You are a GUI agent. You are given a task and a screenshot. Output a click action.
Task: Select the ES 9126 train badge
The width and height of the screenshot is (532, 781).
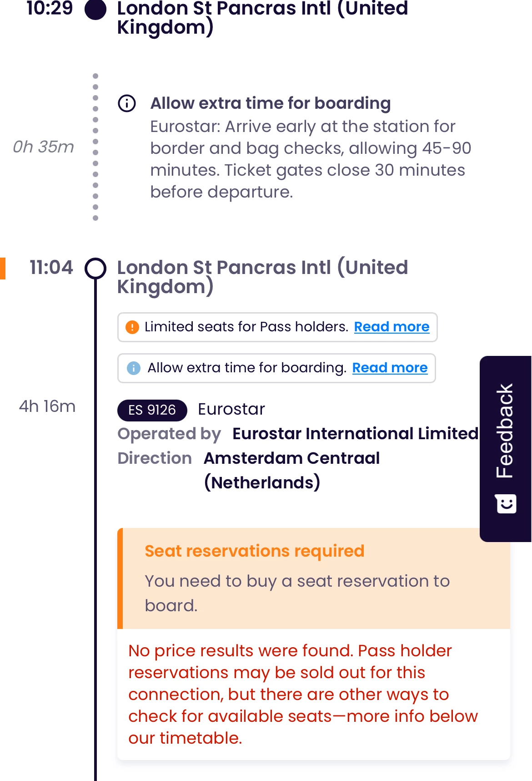click(x=152, y=410)
